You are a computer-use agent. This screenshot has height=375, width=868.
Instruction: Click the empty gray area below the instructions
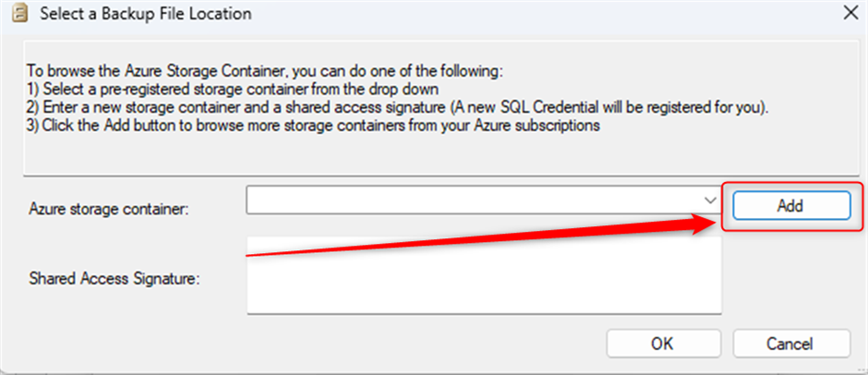[x=434, y=155]
